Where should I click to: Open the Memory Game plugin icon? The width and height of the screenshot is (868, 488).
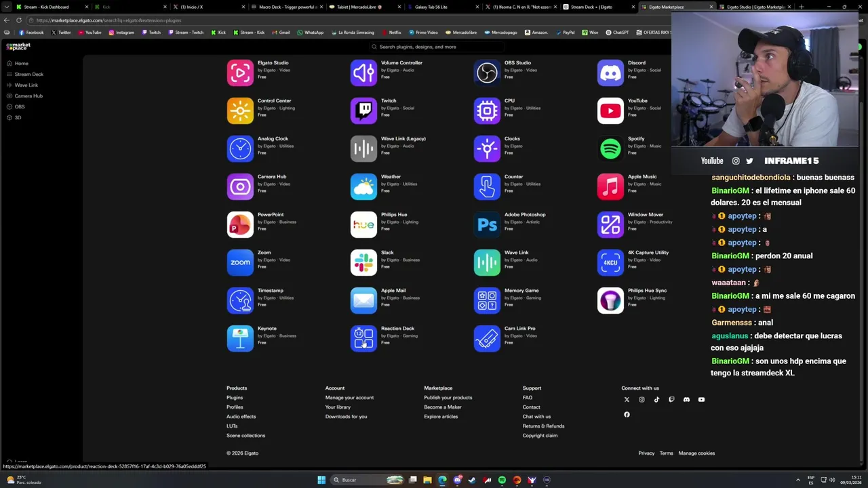point(487,300)
